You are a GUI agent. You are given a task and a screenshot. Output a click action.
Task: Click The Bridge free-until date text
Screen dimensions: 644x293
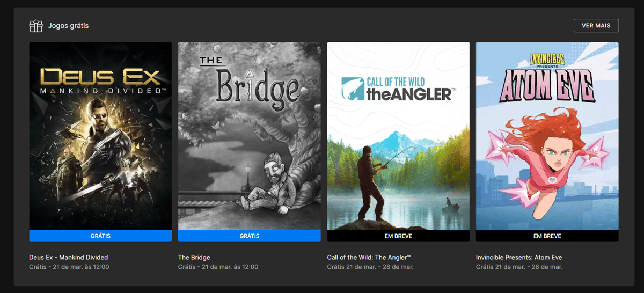pos(218,267)
